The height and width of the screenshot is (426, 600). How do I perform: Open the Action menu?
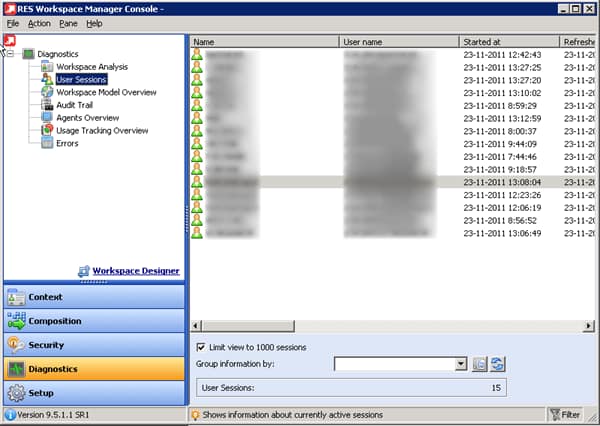click(x=39, y=24)
